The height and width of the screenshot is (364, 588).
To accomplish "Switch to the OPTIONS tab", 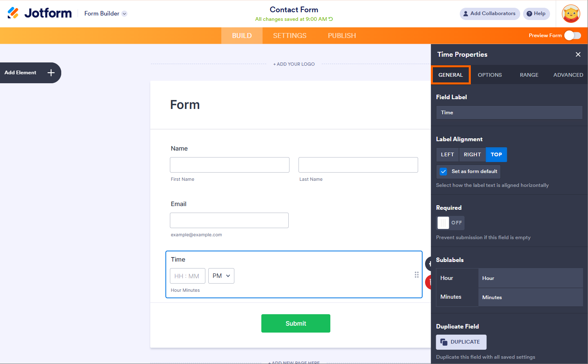I will click(x=490, y=75).
